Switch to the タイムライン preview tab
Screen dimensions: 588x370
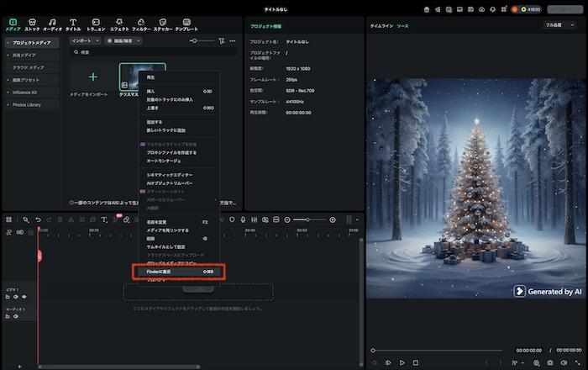381,26
